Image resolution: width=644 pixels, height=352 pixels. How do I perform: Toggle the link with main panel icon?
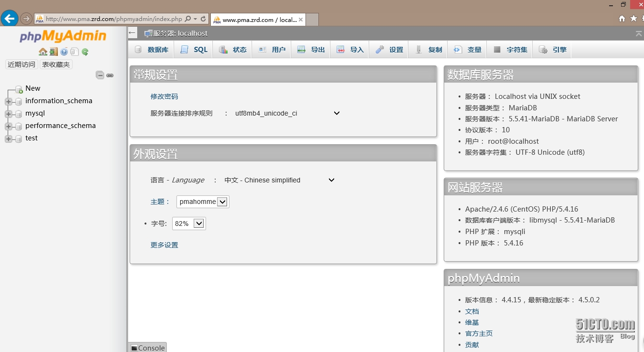coord(110,75)
